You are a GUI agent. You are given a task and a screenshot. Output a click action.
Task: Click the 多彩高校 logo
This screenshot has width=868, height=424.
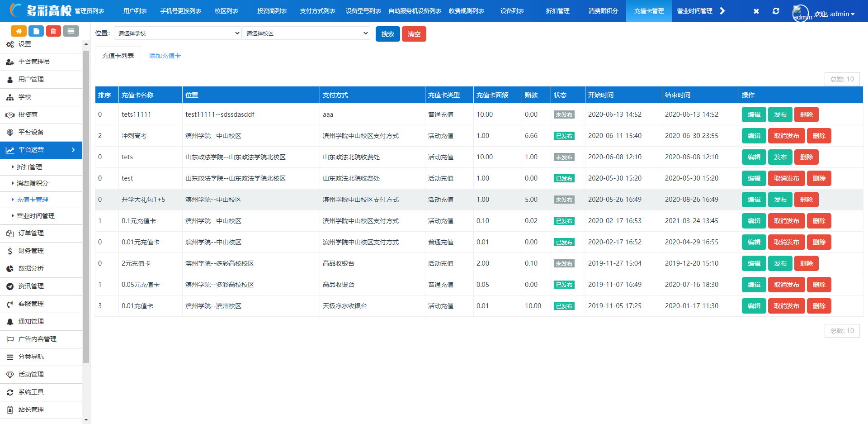point(41,10)
